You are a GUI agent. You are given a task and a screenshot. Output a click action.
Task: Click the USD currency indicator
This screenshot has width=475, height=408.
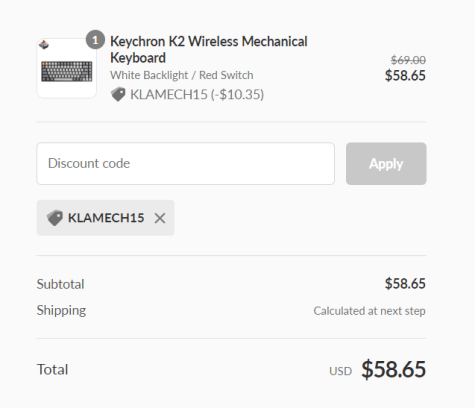click(x=341, y=371)
